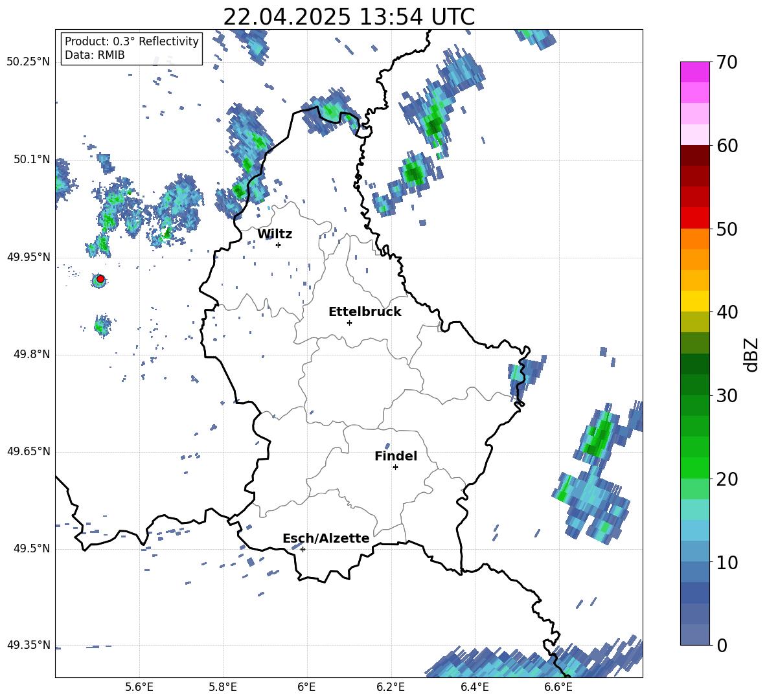The width and height of the screenshot is (767, 700).
Task: Click the 5.8°E longitude label
Action: click(x=223, y=687)
